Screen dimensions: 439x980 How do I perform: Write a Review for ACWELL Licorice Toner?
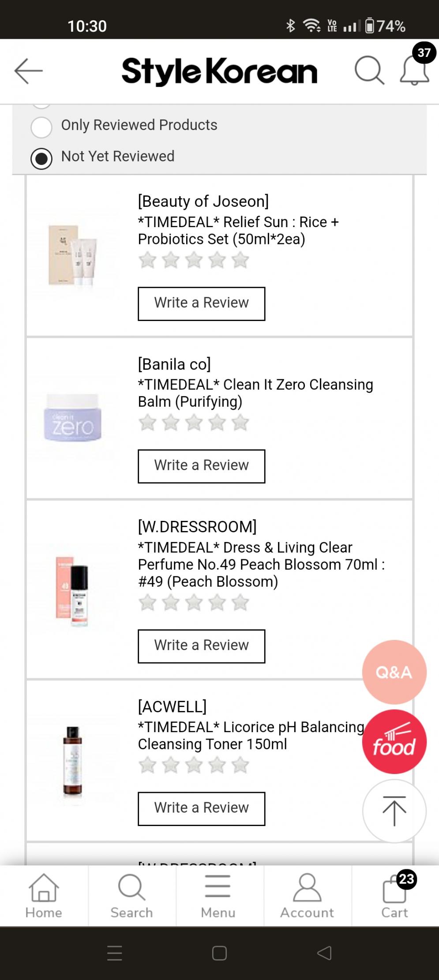[x=201, y=808]
